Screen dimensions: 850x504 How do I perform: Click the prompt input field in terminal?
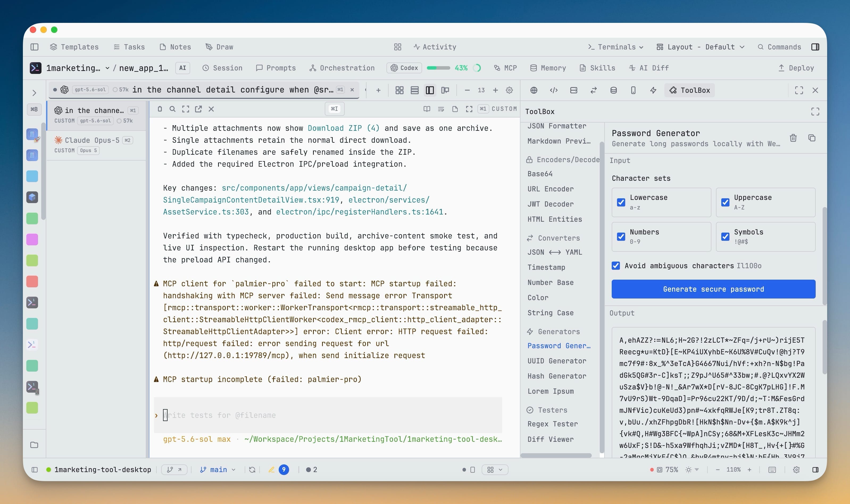pos(328,415)
